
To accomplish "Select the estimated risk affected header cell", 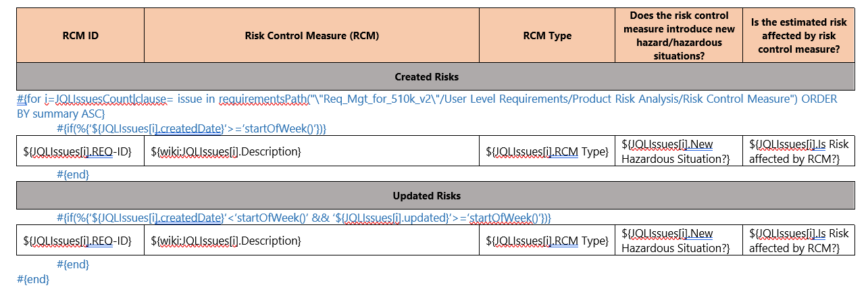I will [798, 36].
